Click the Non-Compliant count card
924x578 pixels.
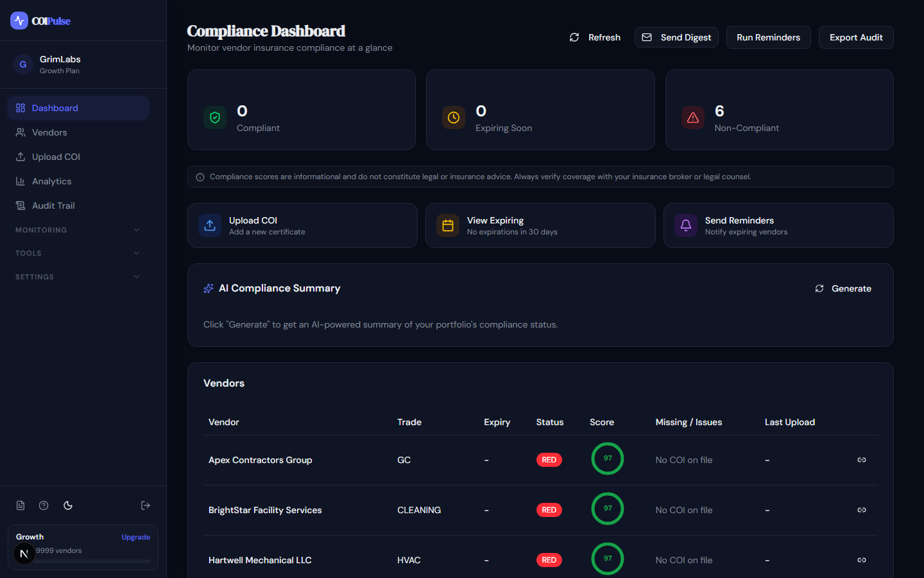coord(780,110)
